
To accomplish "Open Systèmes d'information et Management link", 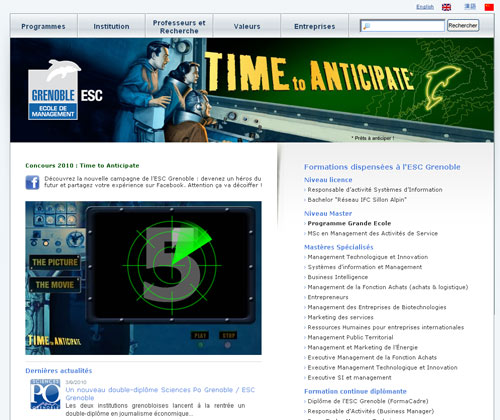I will click(x=365, y=267).
